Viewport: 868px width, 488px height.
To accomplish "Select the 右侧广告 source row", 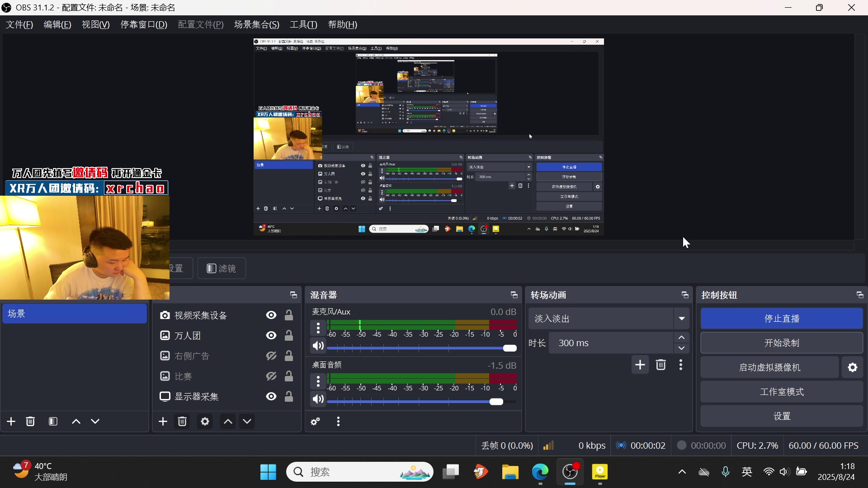I will [226, 356].
